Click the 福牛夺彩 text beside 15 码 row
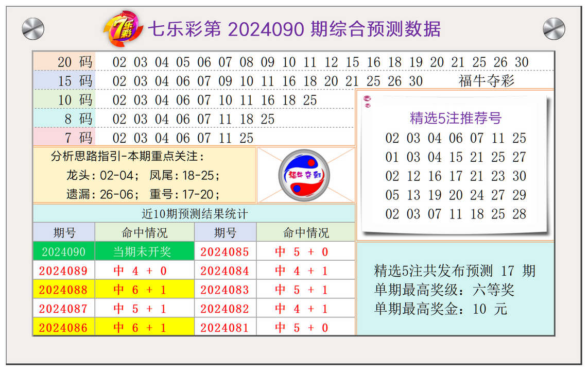This screenshot has height=371, width=588. 487,81
